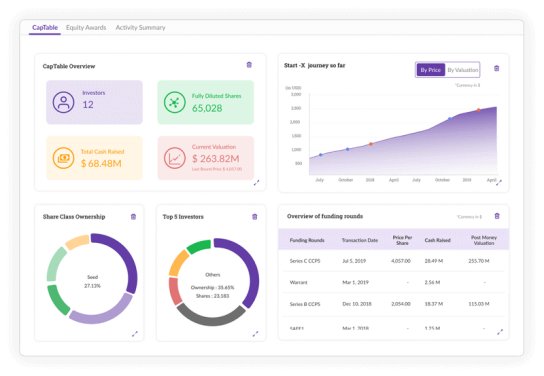
Task: Click the Total Cash Raised money icon
Action: (x=63, y=158)
